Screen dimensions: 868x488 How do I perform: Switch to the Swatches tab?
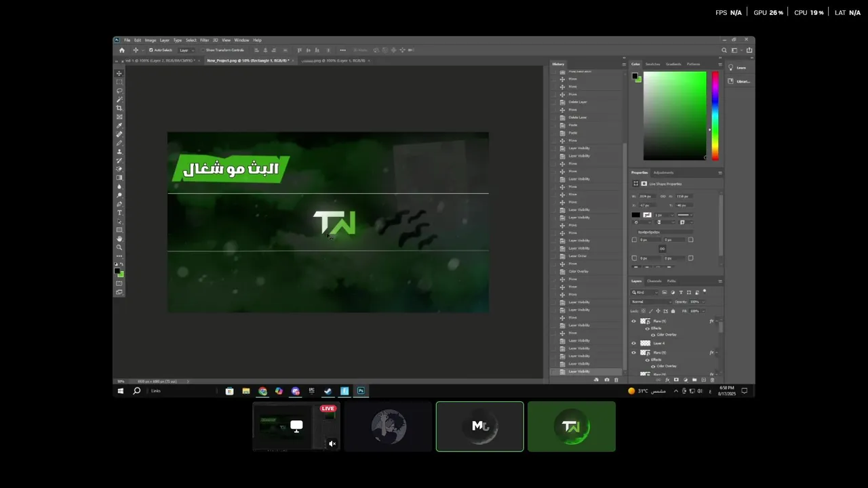(x=652, y=64)
